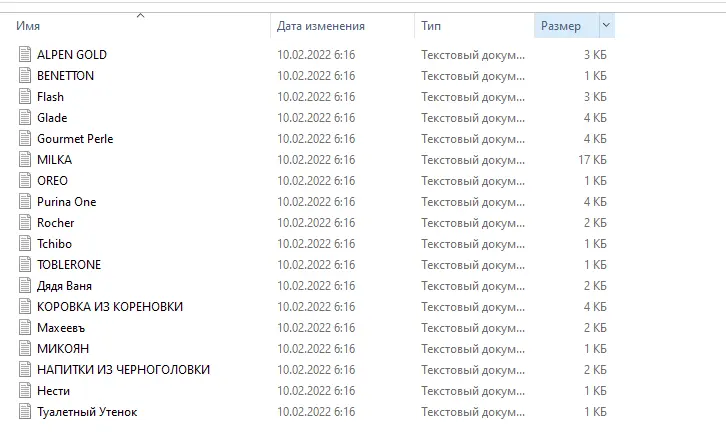Select the Махеевъ document icon
Viewport: 726px width, 439px height.
click(25, 327)
